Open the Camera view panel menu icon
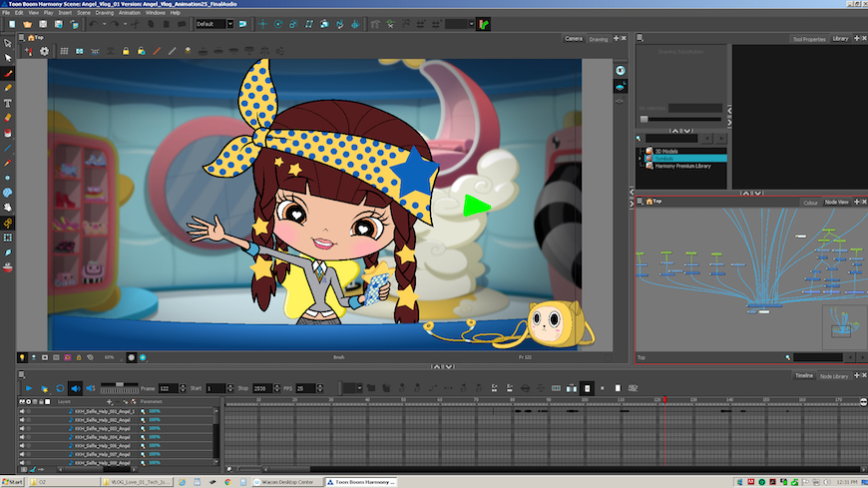This screenshot has height=488, width=868. click(x=21, y=38)
